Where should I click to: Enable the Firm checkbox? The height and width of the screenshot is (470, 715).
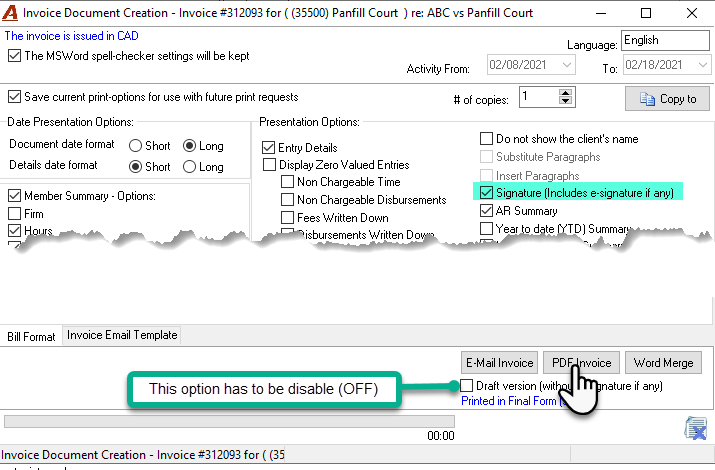[x=15, y=213]
